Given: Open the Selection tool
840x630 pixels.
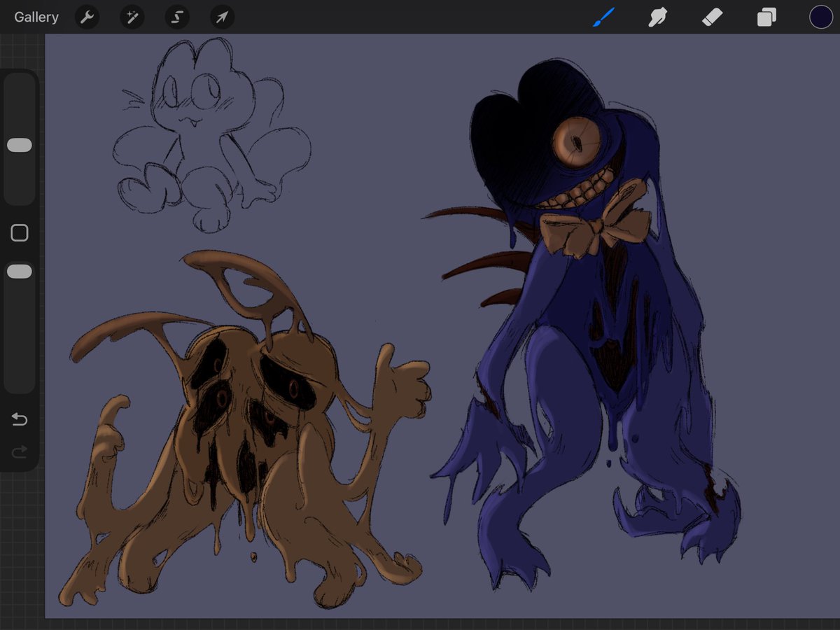Looking at the screenshot, I should pyautogui.click(x=177, y=17).
